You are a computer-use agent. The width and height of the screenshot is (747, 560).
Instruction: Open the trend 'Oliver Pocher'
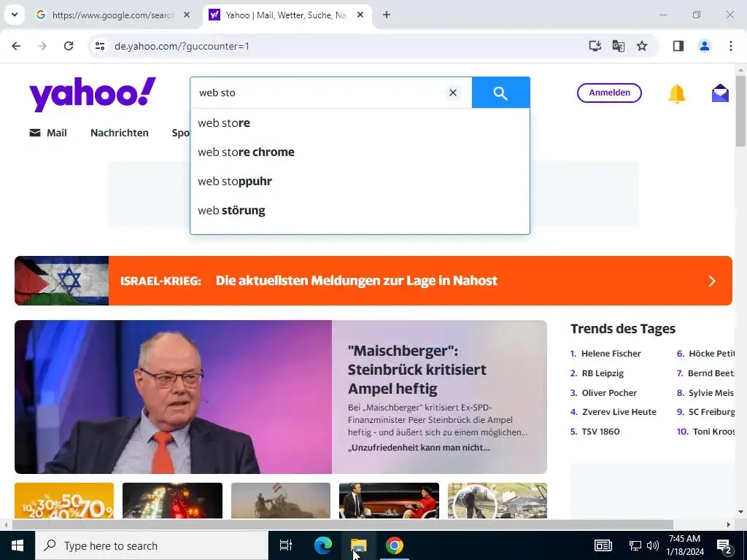609,393
